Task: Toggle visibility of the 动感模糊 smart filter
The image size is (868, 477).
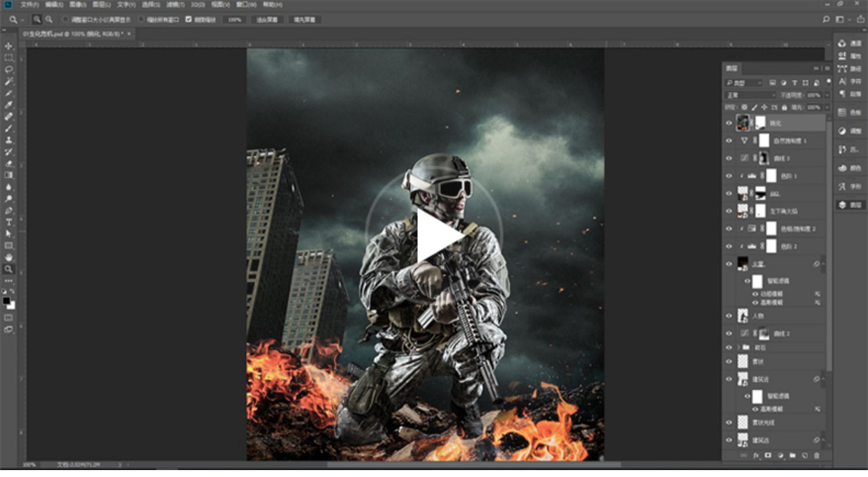Action: point(755,294)
